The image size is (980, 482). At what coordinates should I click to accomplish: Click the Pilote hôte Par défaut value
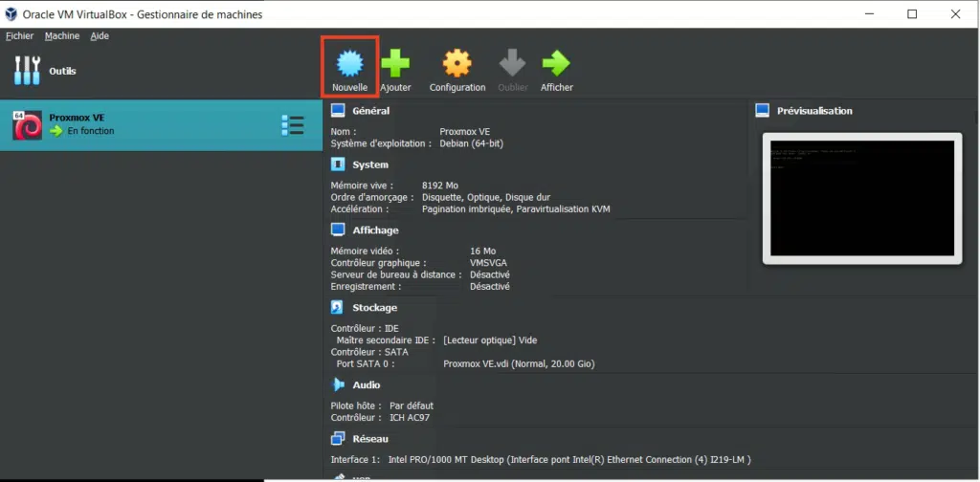tap(412, 405)
